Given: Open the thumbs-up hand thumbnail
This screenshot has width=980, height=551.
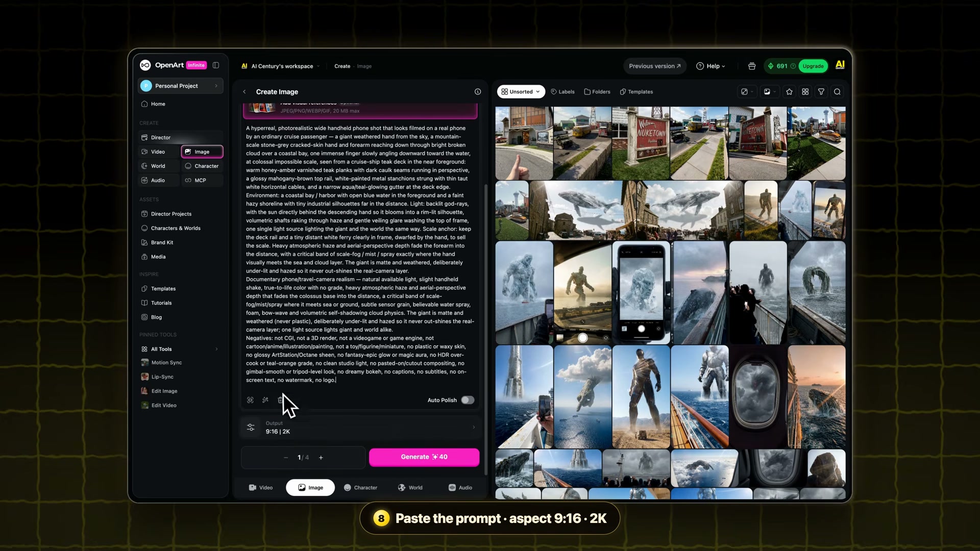Looking at the screenshot, I should (524, 143).
